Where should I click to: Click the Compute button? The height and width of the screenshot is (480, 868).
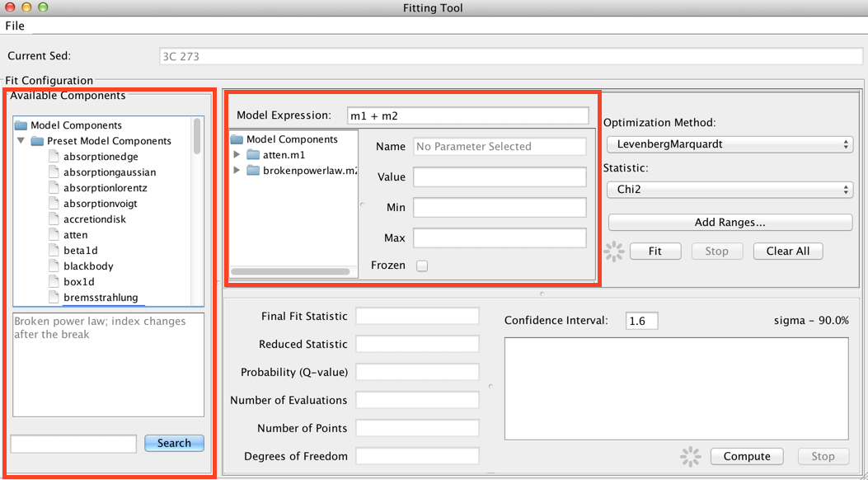747,457
